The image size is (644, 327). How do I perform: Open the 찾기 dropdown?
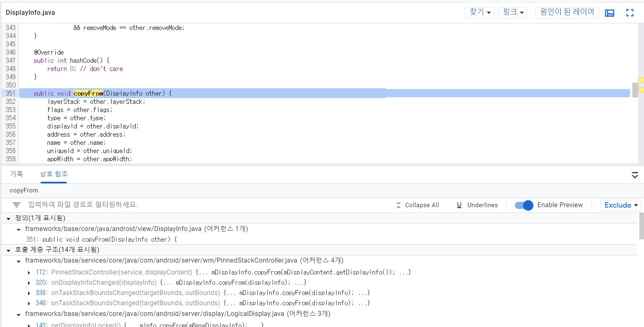click(x=479, y=12)
